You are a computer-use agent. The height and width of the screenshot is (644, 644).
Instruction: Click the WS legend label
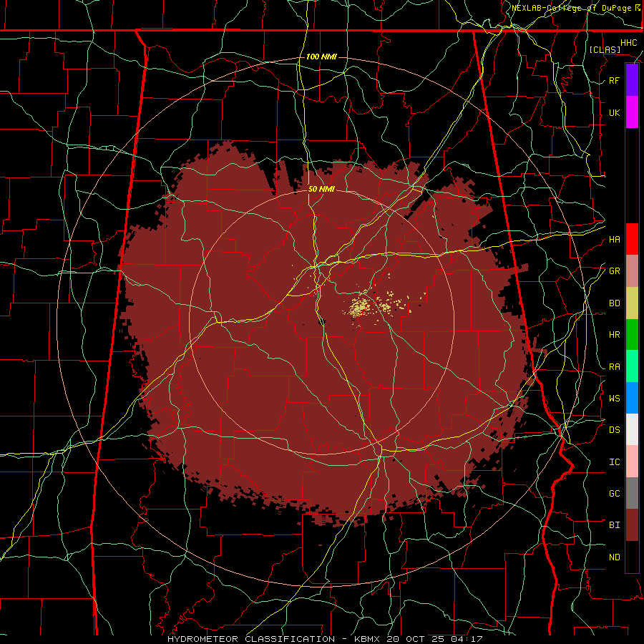[614, 399]
